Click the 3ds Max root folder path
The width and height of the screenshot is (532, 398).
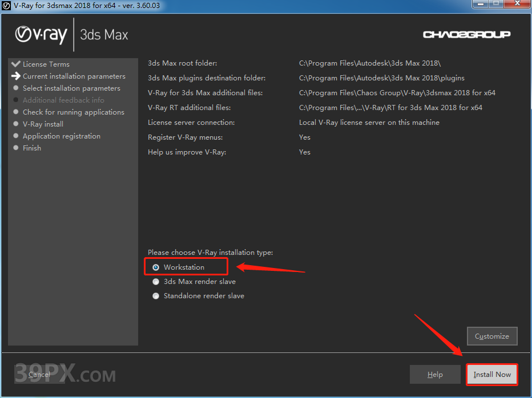click(x=369, y=63)
